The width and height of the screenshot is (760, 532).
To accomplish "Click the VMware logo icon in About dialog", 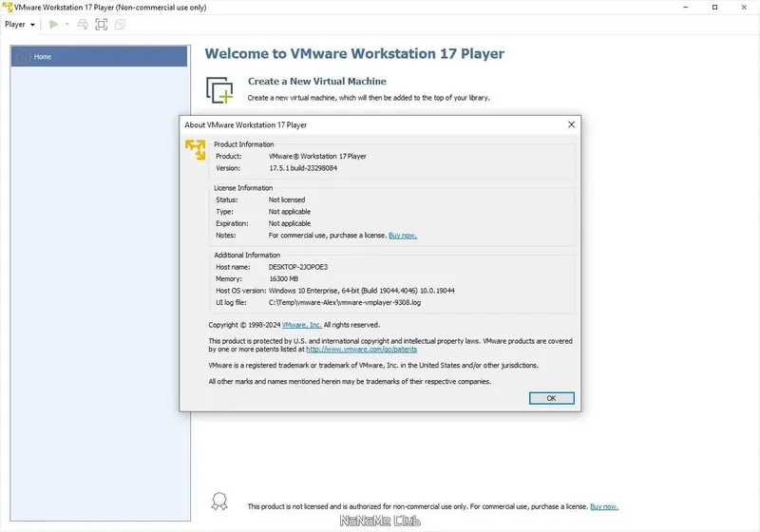I will (x=195, y=149).
